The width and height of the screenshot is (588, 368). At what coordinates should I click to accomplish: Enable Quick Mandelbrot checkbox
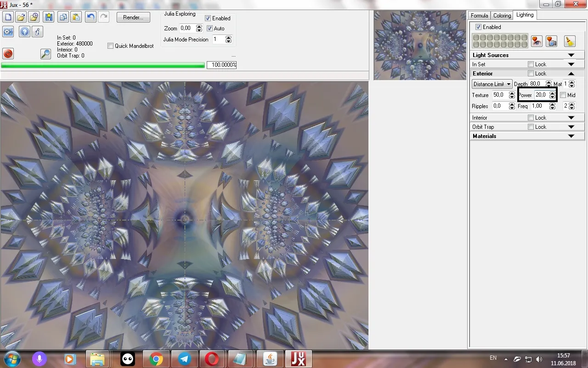(110, 46)
